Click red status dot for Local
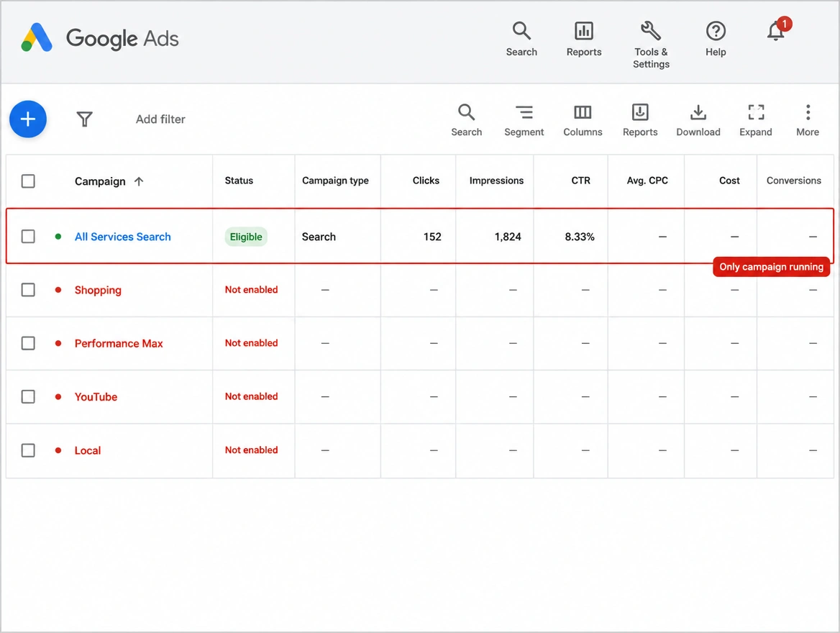Viewport: 840px width, 633px height. 58,450
